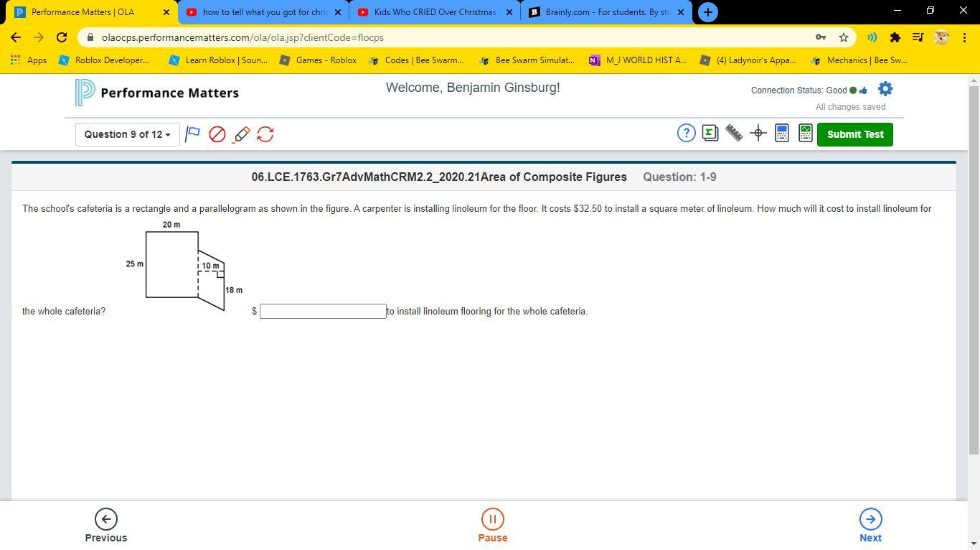Open the Games - Roblox bookmark

318,60
